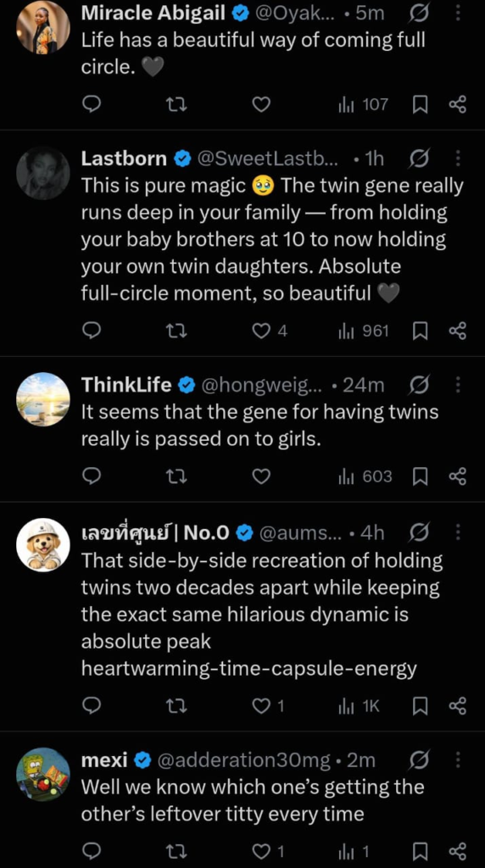Open ThinkLife profile name link

tap(126, 385)
